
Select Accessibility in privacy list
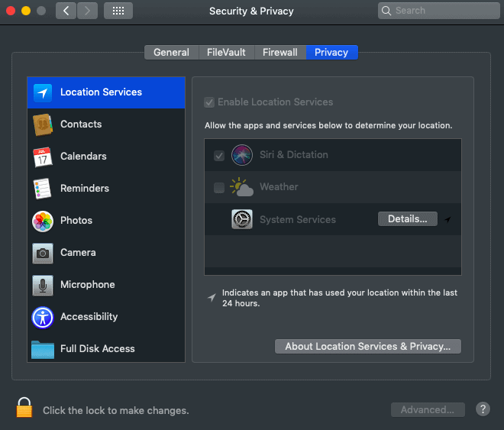click(106, 318)
